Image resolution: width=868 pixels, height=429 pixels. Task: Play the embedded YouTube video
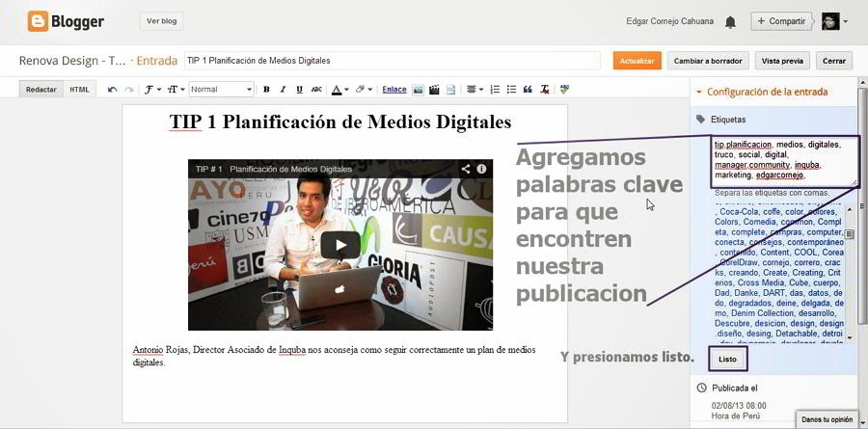pyautogui.click(x=340, y=245)
